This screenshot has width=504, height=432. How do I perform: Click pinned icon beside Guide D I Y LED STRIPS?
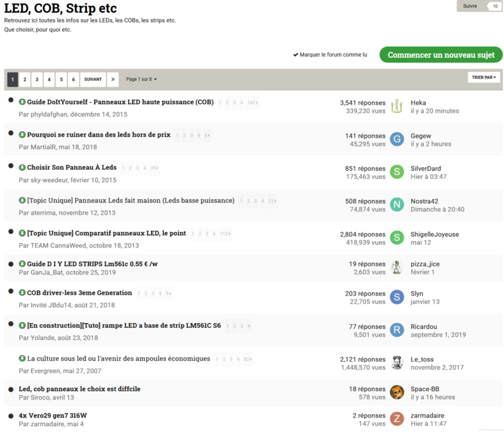[22, 264]
